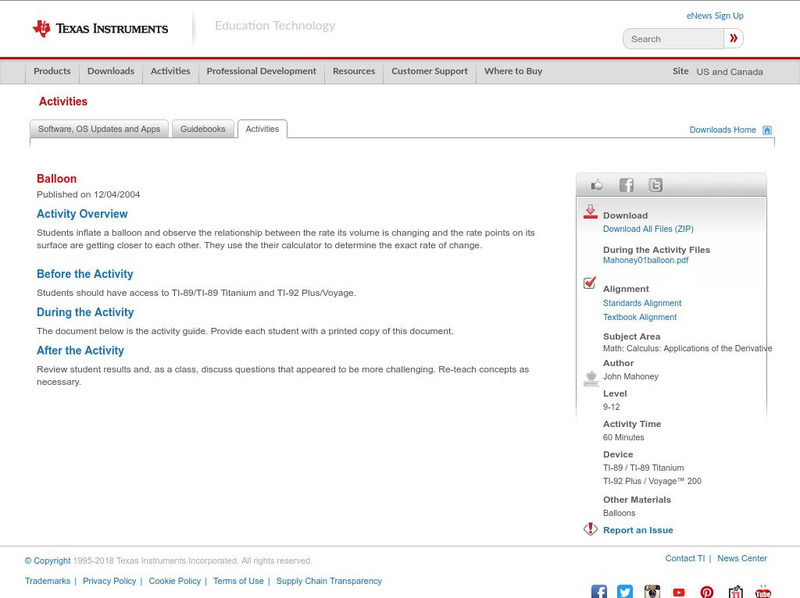Click the Texas Instruments logo
Screen dimensions: 800x598
coord(100,28)
